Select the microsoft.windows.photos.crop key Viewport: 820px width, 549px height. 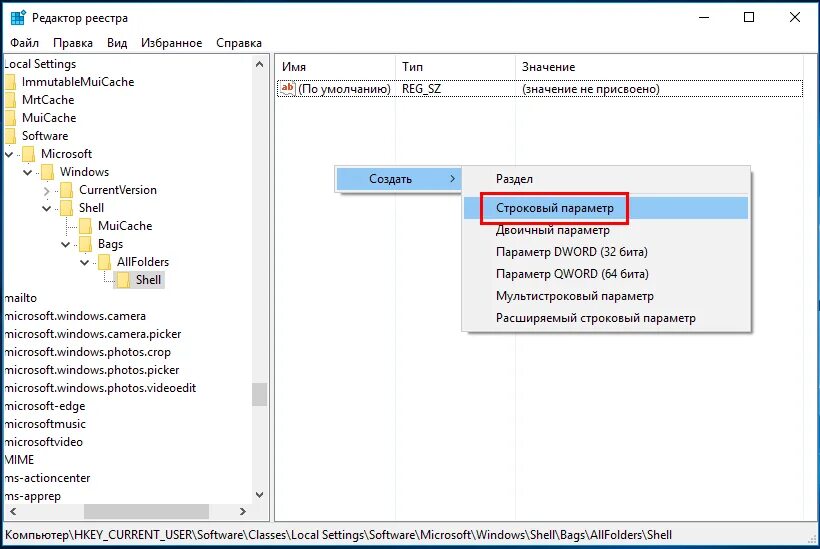(88, 352)
